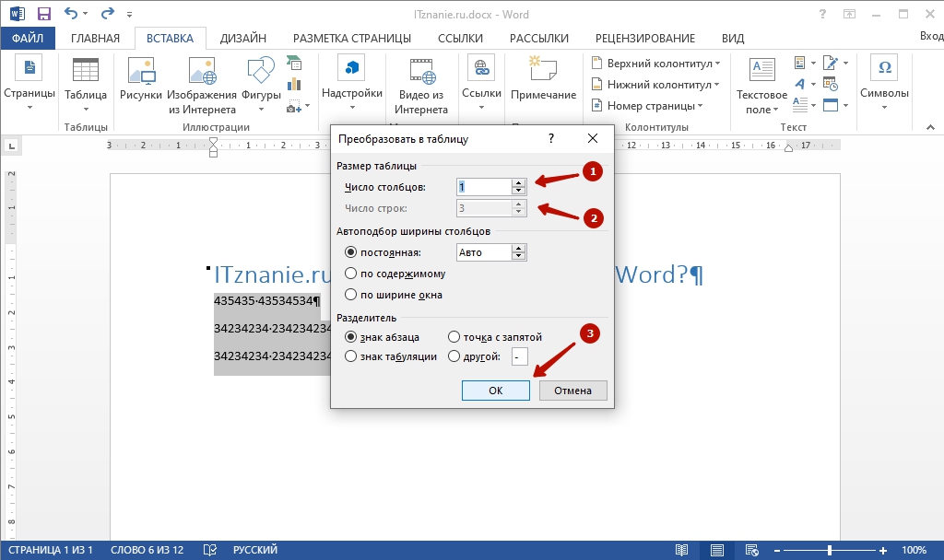Click the Undo arrow icon

[x=71, y=13]
